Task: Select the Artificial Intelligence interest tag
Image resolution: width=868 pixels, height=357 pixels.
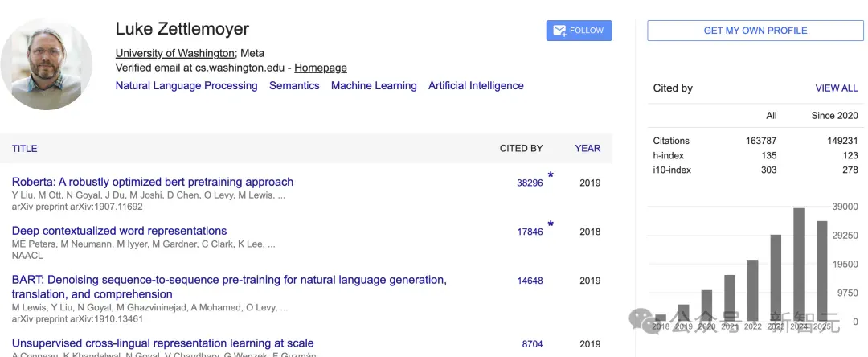Action: [476, 86]
